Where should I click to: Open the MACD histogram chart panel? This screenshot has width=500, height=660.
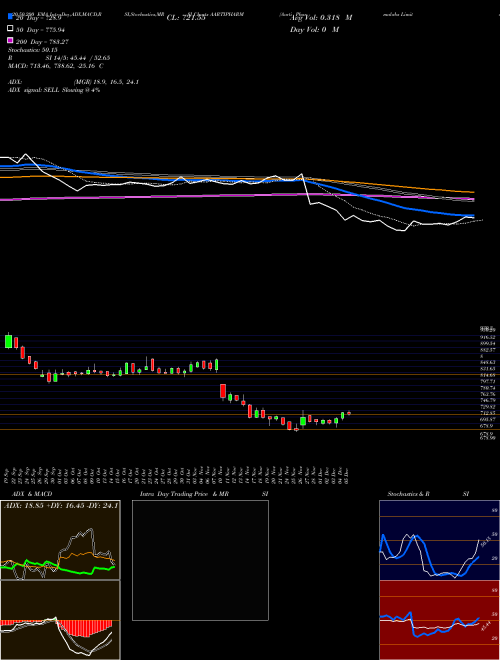60,620
